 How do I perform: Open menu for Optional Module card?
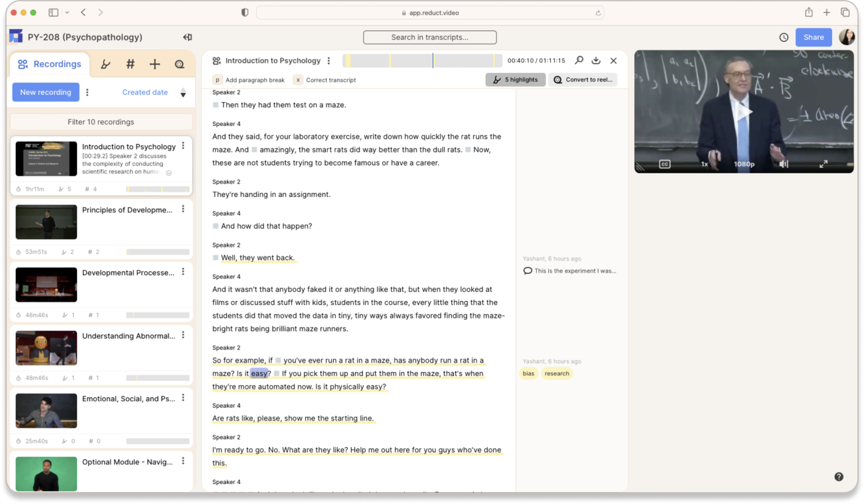(183, 461)
